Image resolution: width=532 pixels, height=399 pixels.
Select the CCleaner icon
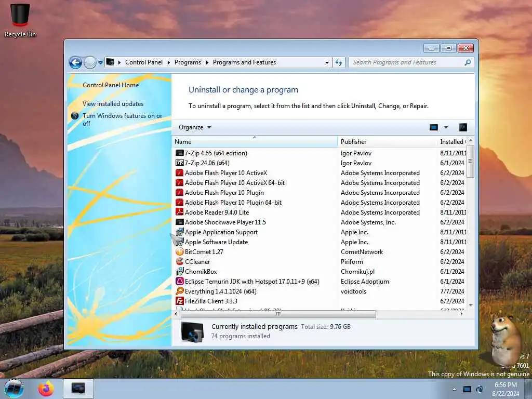(x=179, y=262)
